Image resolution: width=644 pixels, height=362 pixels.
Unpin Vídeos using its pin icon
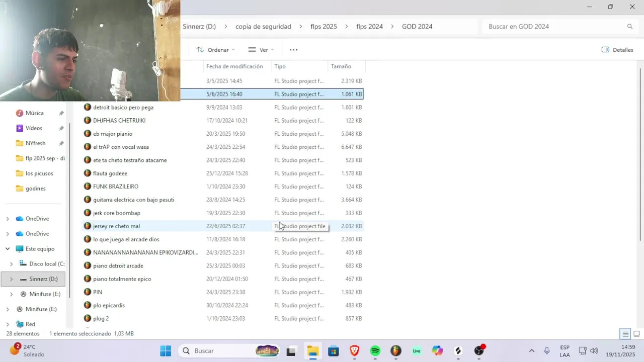(61, 128)
